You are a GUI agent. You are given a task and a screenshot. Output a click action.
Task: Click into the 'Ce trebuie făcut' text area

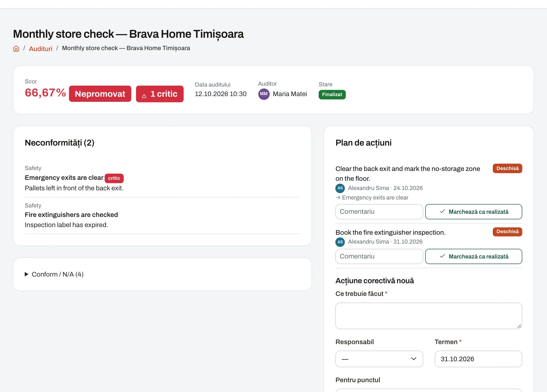coord(429,316)
